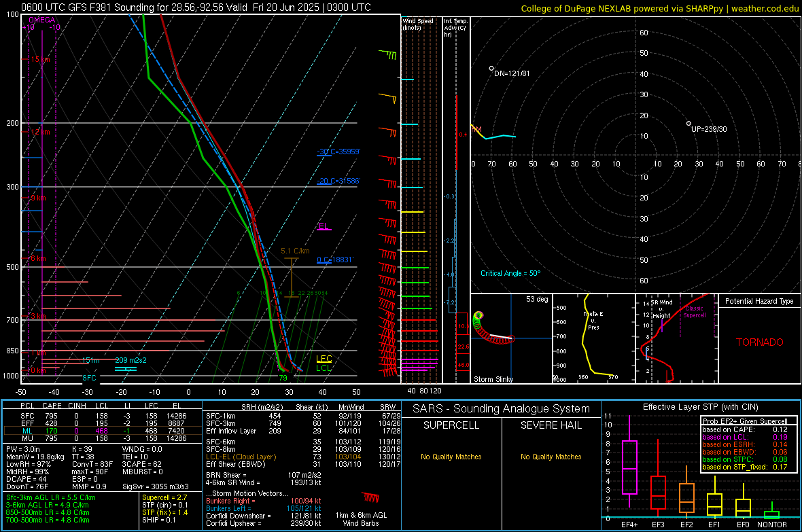
Task: Click the LFC label near the surface
Action: click(x=324, y=359)
